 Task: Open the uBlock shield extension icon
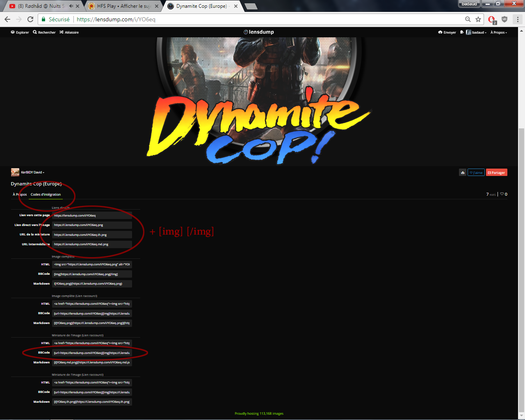(504, 19)
